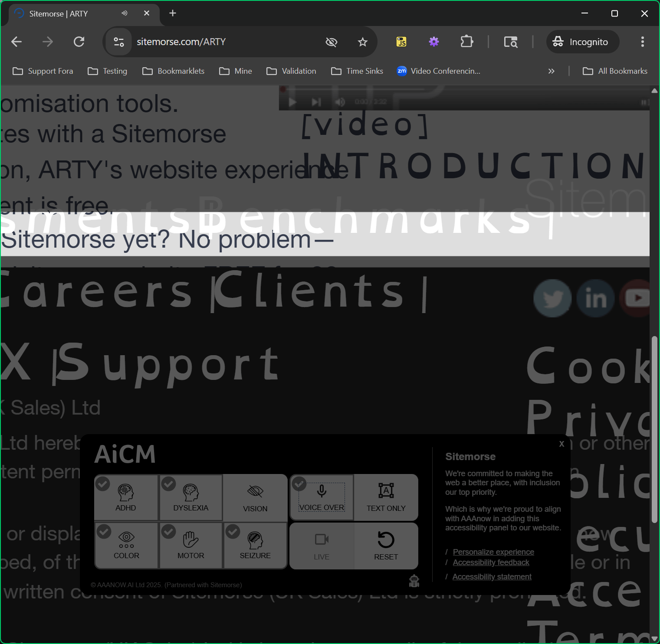The width and height of the screenshot is (660, 644).
Task: Toggle the VOICE OVER option
Action: 322,497
